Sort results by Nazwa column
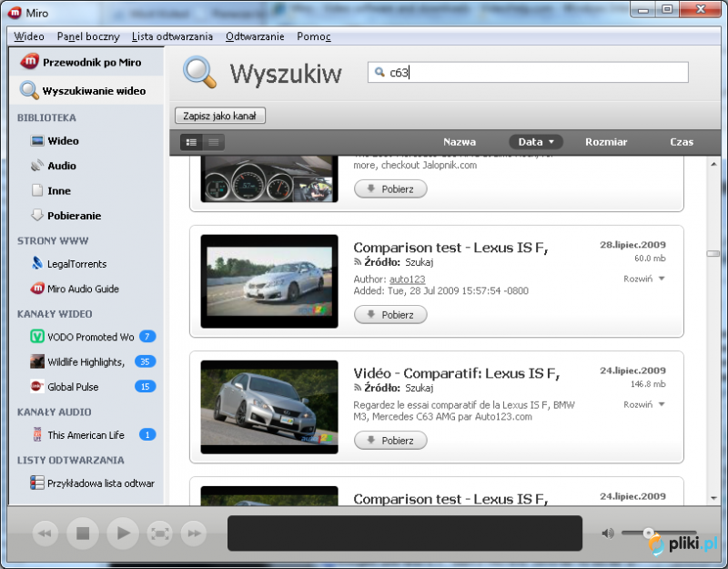The image size is (728, 569). coord(460,142)
